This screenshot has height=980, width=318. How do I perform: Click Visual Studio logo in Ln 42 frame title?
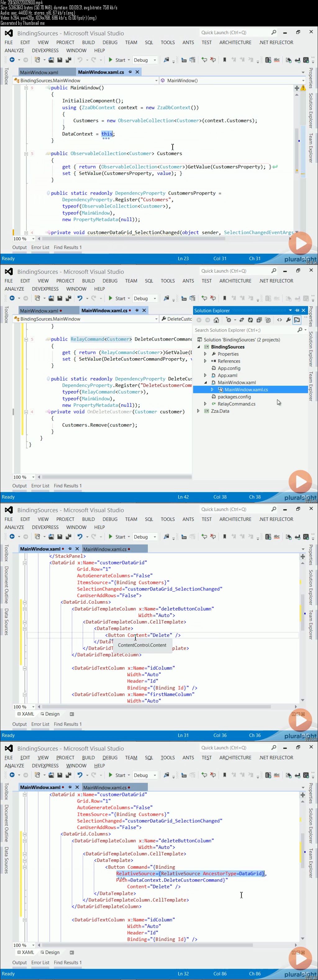(9, 271)
